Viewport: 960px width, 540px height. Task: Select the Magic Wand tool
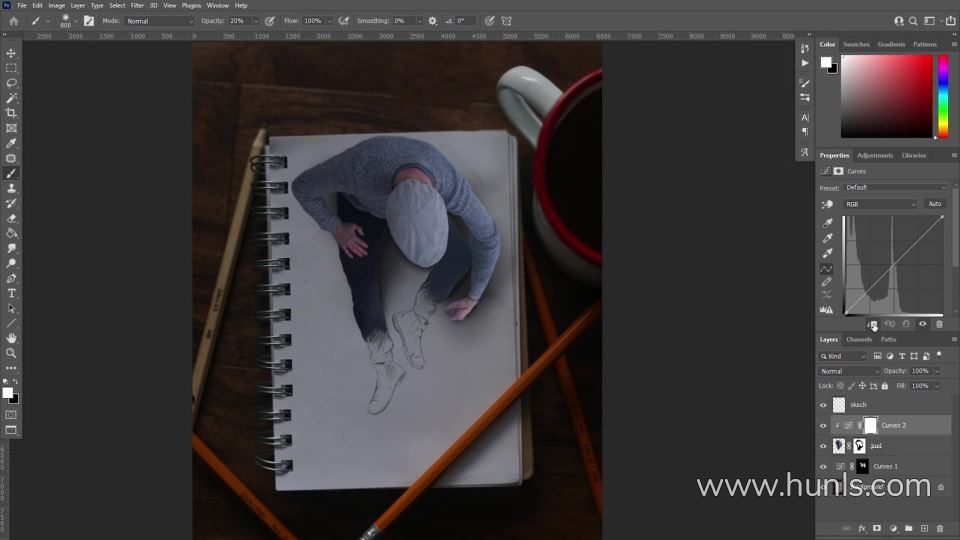tap(11, 98)
